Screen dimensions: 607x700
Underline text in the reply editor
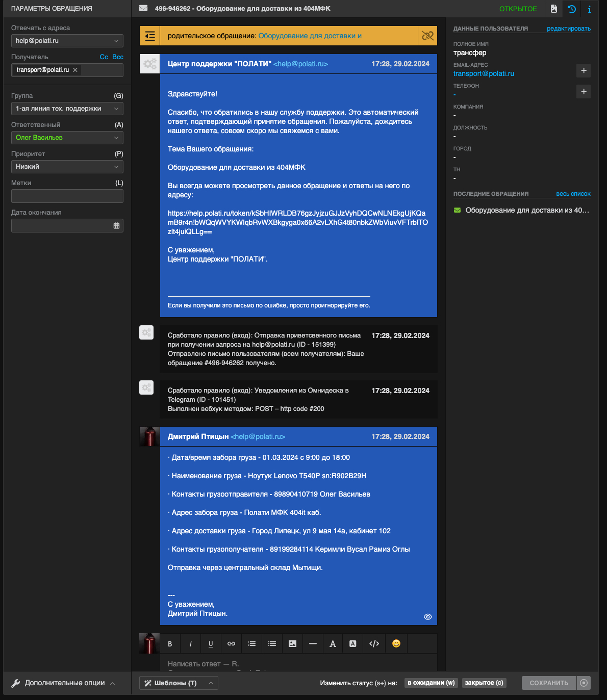tap(211, 644)
